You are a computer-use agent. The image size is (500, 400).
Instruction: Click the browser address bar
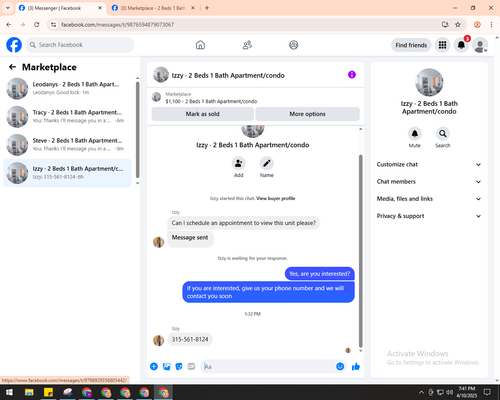pyautogui.click(x=247, y=25)
